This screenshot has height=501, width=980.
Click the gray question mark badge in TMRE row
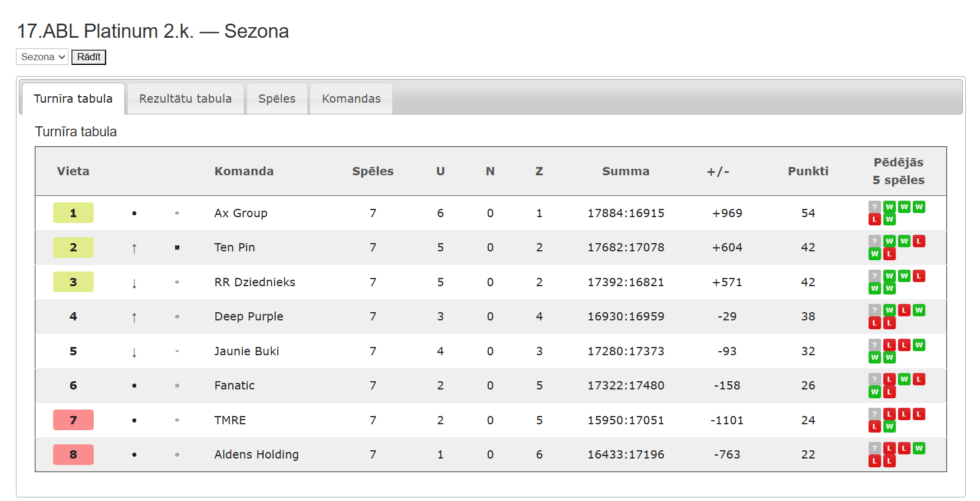click(875, 414)
